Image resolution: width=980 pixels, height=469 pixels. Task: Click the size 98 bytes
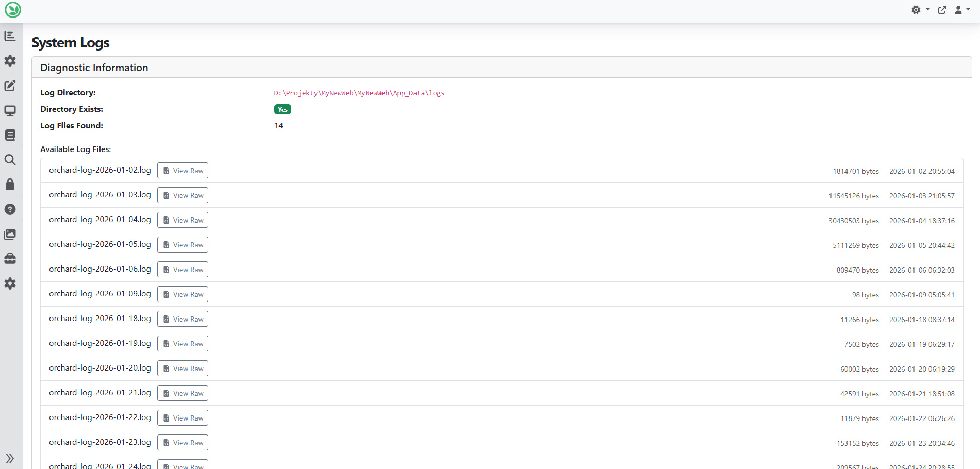(x=866, y=295)
